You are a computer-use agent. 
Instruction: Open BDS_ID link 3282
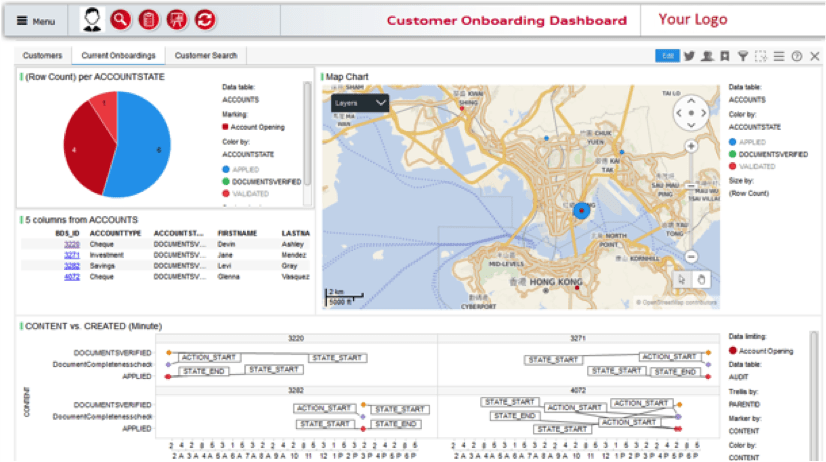click(72, 266)
